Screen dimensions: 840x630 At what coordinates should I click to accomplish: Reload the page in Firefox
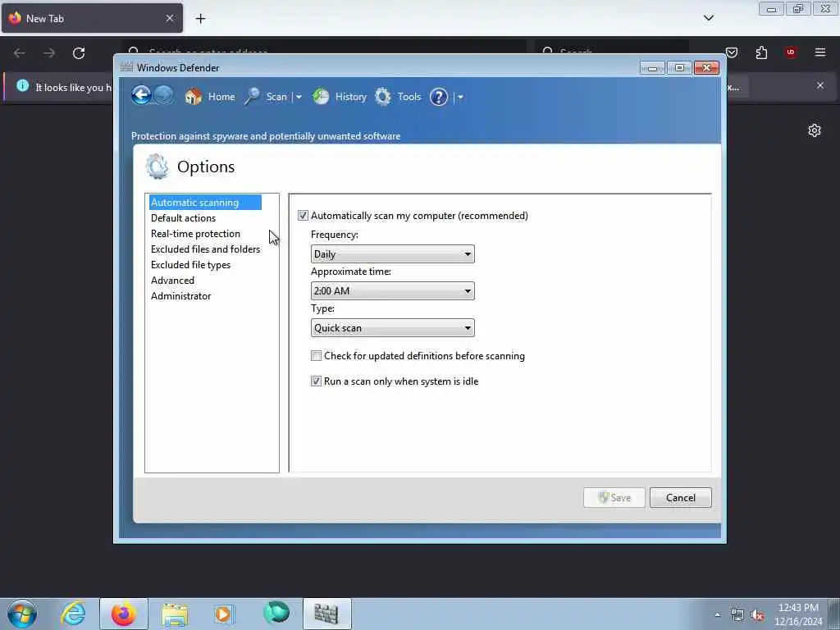tap(79, 53)
